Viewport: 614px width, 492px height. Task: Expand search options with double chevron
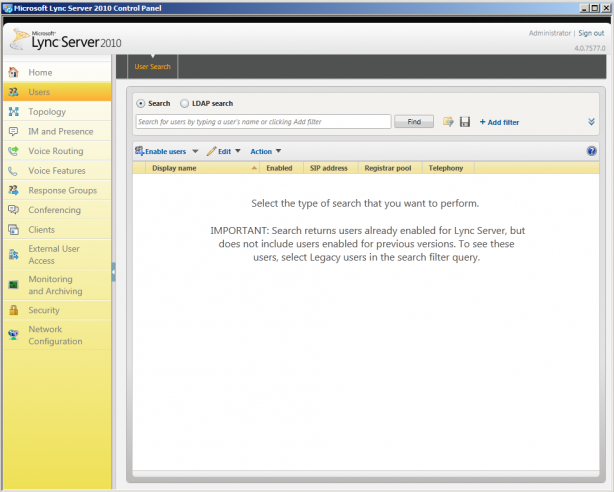coord(591,122)
